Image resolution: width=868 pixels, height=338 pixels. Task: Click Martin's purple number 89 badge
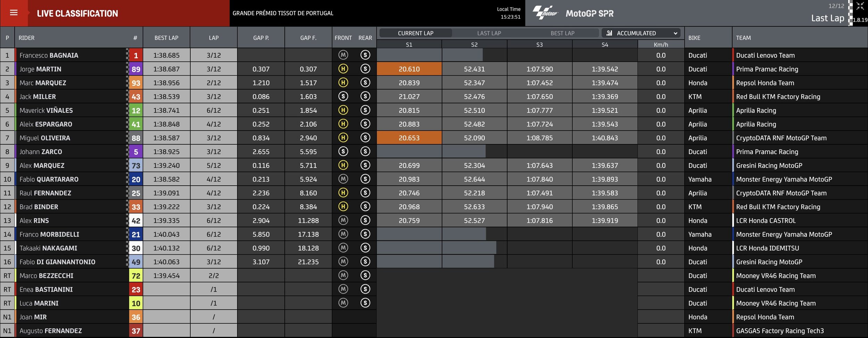point(136,69)
